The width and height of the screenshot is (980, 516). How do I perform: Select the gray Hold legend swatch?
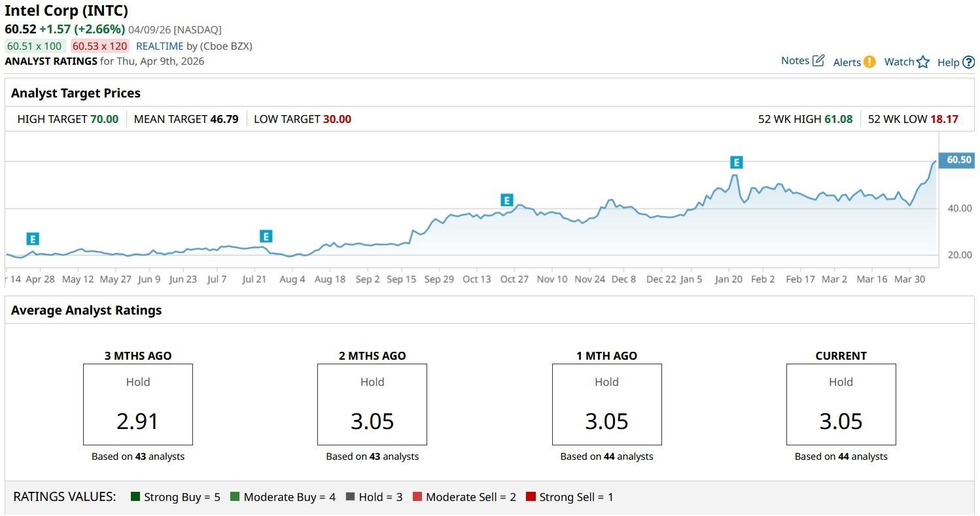350,497
